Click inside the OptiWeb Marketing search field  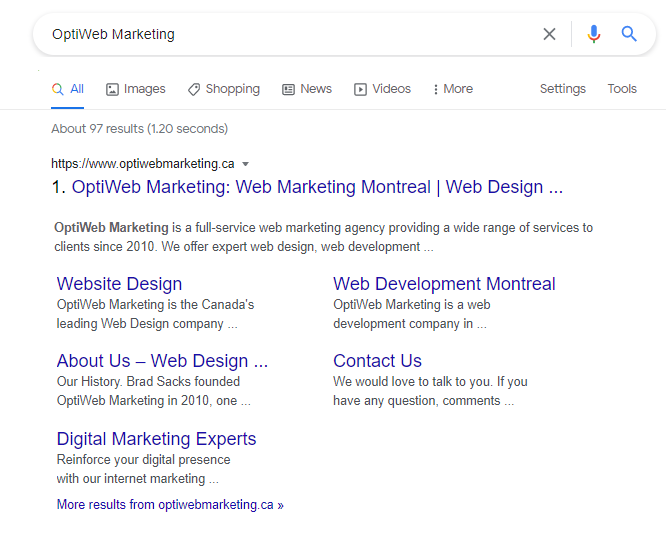280,34
